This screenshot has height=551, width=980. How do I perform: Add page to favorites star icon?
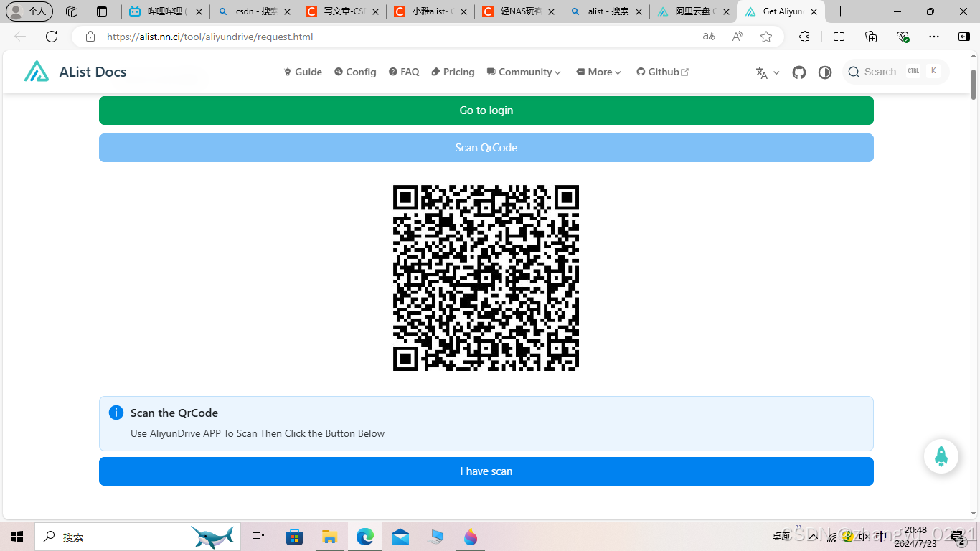coord(766,37)
